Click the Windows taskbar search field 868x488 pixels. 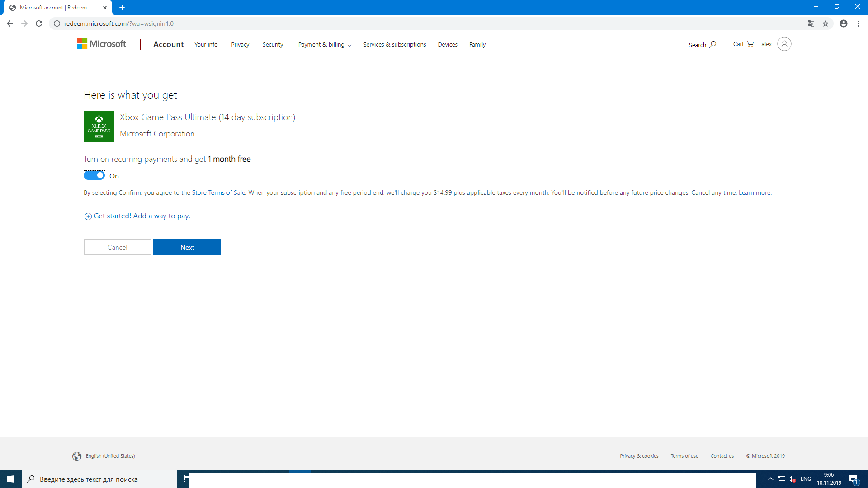click(x=99, y=479)
